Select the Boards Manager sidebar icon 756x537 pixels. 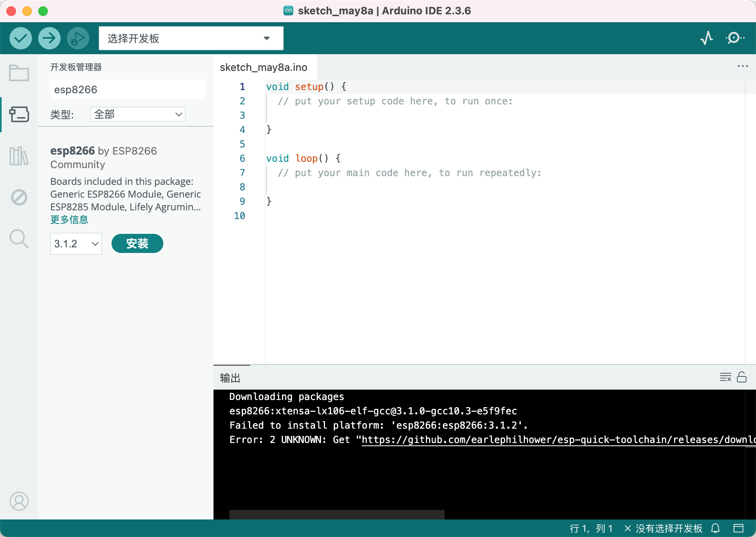tap(19, 114)
